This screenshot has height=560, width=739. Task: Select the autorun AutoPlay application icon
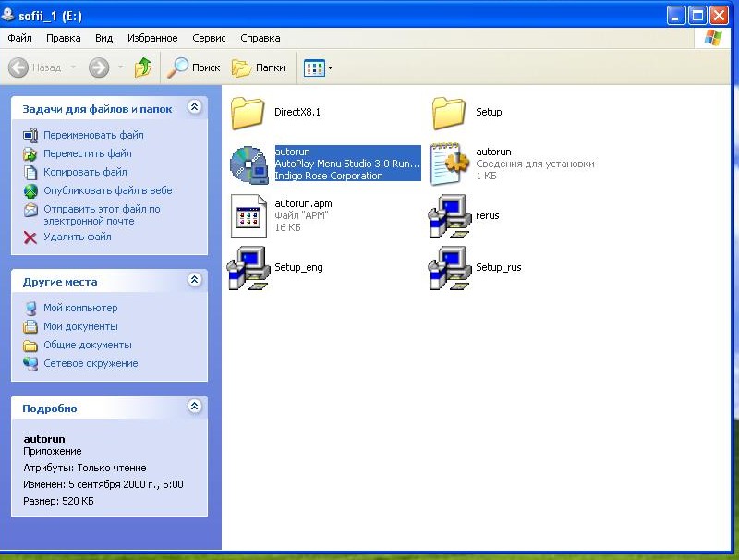tap(248, 164)
